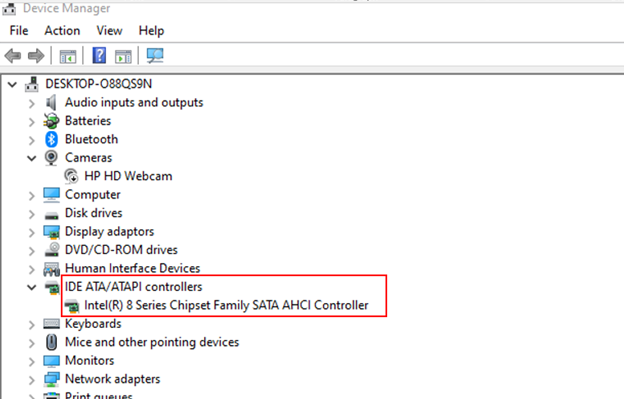This screenshot has width=624, height=399.
Task: Select Mice and other pointing devices
Action: [152, 342]
